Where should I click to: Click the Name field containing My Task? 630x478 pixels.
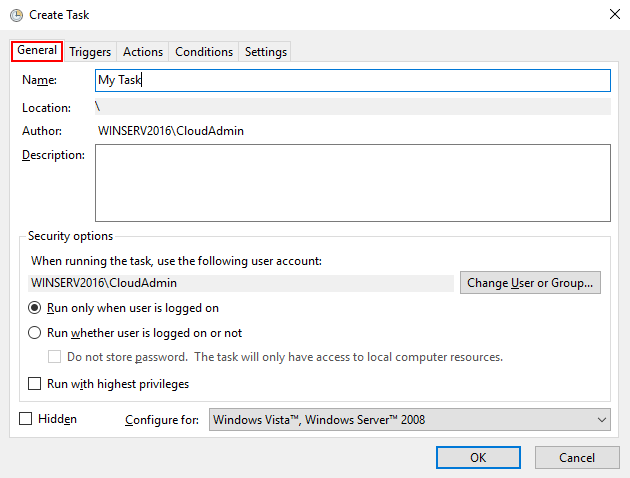coord(352,80)
